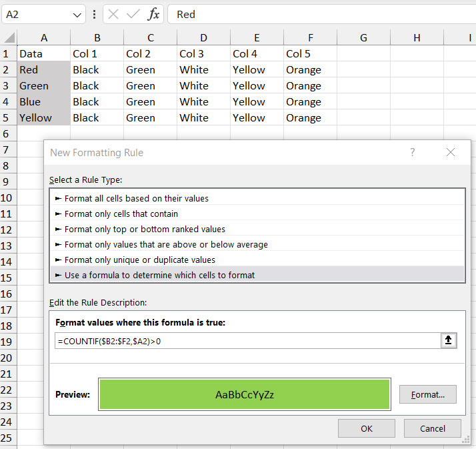Click the OK button

pyautogui.click(x=367, y=428)
